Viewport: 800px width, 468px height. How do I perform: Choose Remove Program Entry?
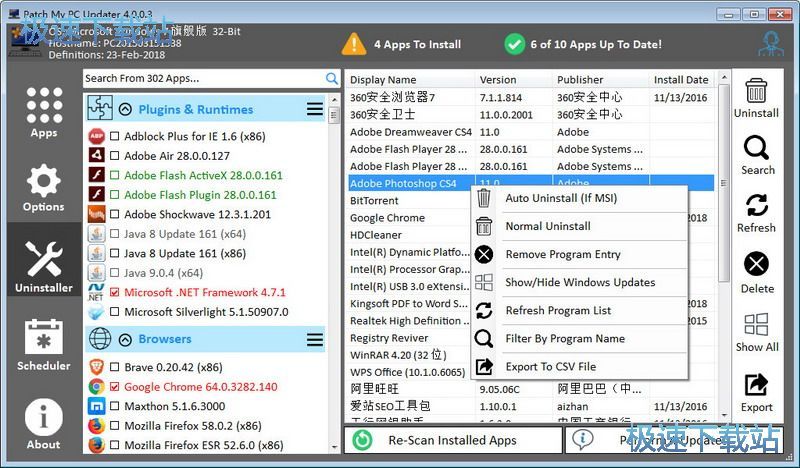[579, 254]
